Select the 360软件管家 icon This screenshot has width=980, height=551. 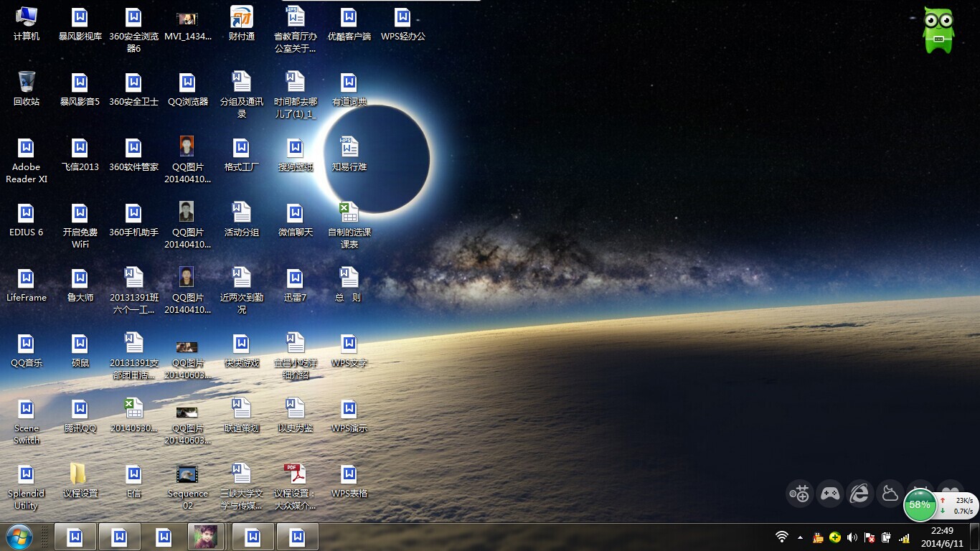click(134, 154)
